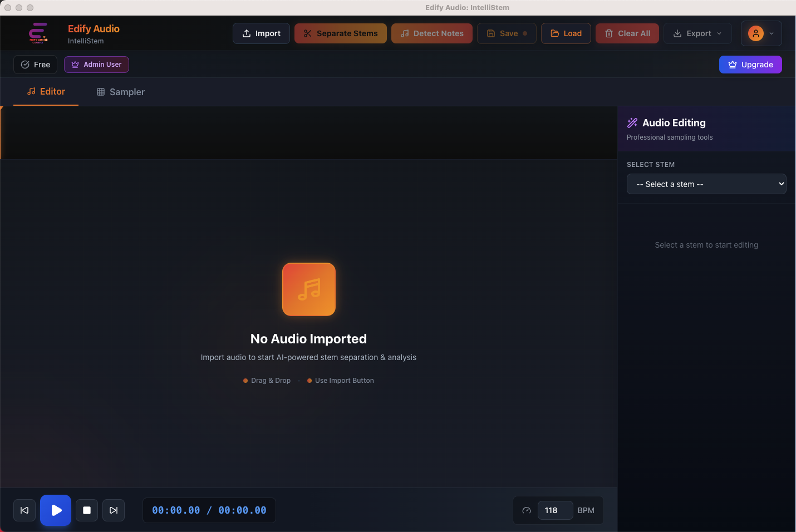796x532 pixels.
Task: Expand the Export dropdown menu
Action: pyautogui.click(x=697, y=33)
